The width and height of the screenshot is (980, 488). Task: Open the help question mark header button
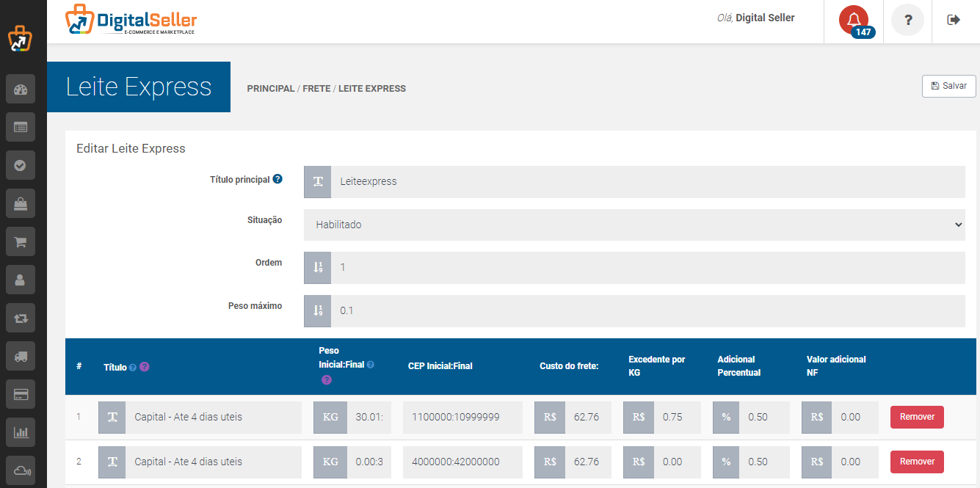(908, 20)
